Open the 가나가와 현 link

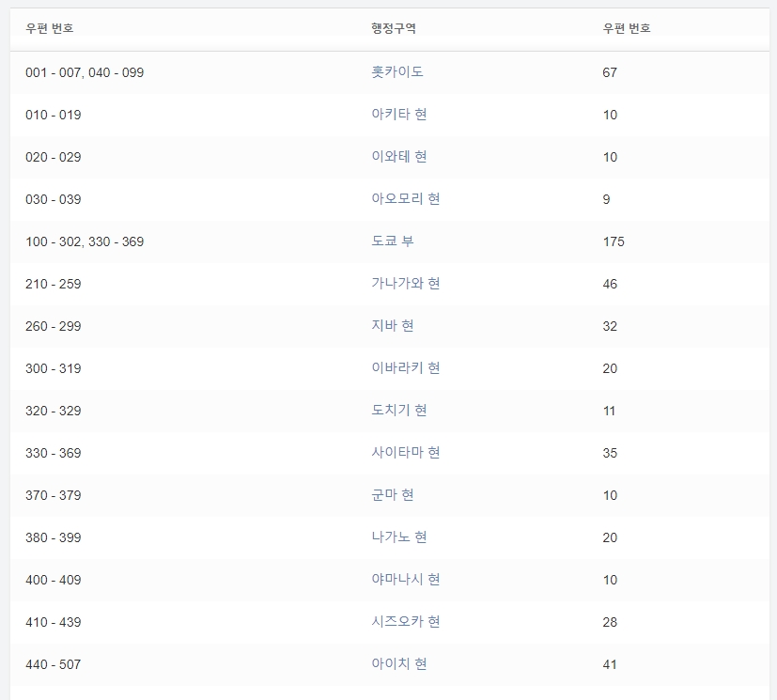point(406,284)
